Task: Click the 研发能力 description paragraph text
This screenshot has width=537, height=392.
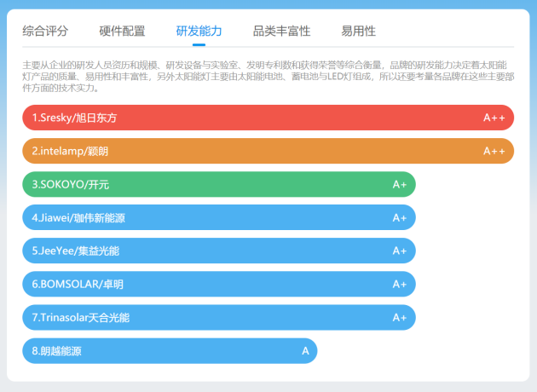Action: click(x=268, y=77)
